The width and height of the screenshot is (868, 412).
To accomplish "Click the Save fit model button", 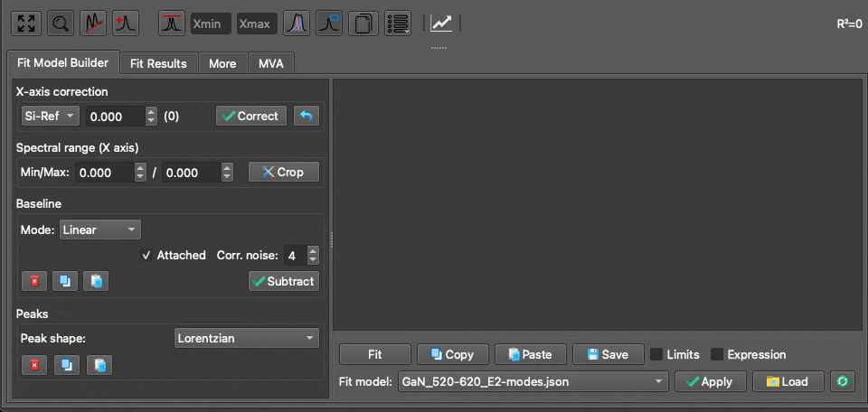I will 609,354.
